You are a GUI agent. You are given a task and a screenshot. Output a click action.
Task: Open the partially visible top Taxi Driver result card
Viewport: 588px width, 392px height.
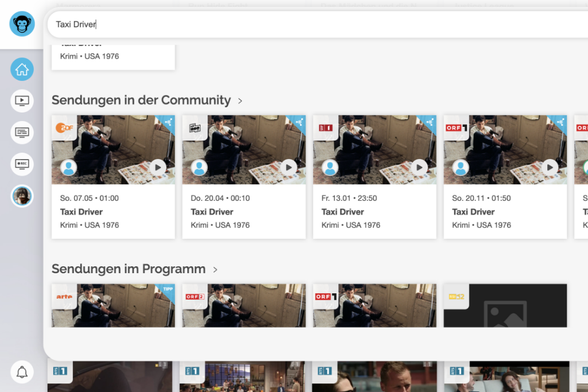pyautogui.click(x=113, y=57)
